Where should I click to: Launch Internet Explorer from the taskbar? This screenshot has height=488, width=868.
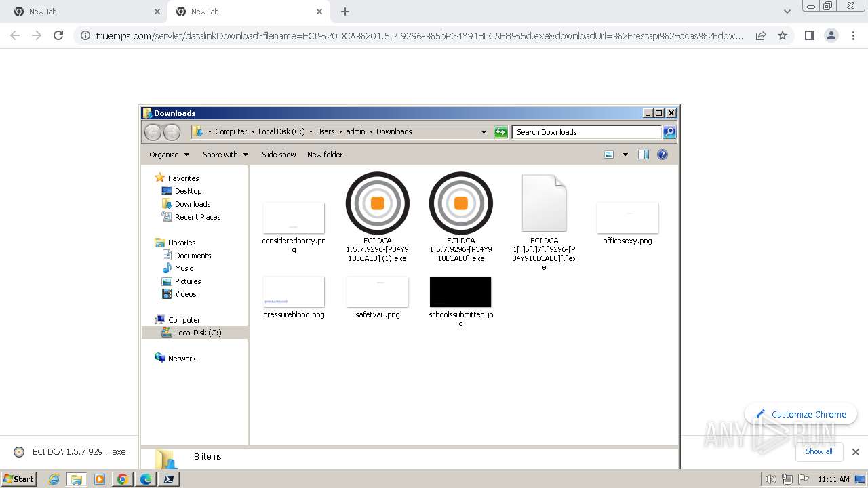(x=54, y=479)
